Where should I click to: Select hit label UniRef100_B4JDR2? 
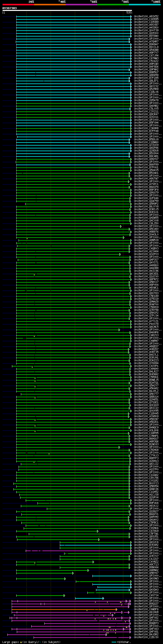pos(146,635)
